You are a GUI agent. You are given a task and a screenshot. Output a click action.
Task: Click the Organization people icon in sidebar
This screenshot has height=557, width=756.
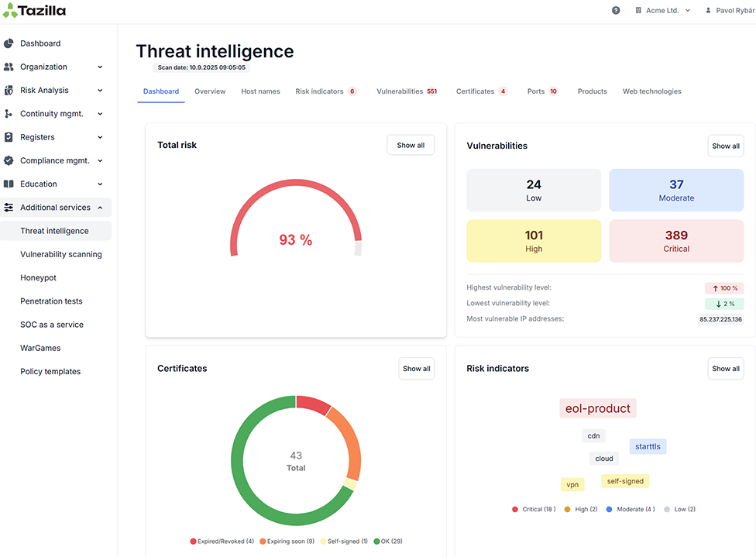(x=9, y=67)
